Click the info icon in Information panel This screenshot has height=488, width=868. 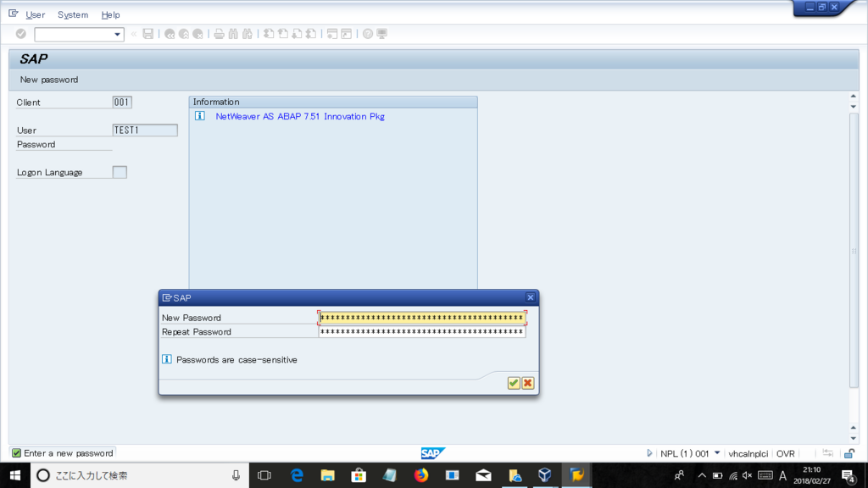[200, 115]
